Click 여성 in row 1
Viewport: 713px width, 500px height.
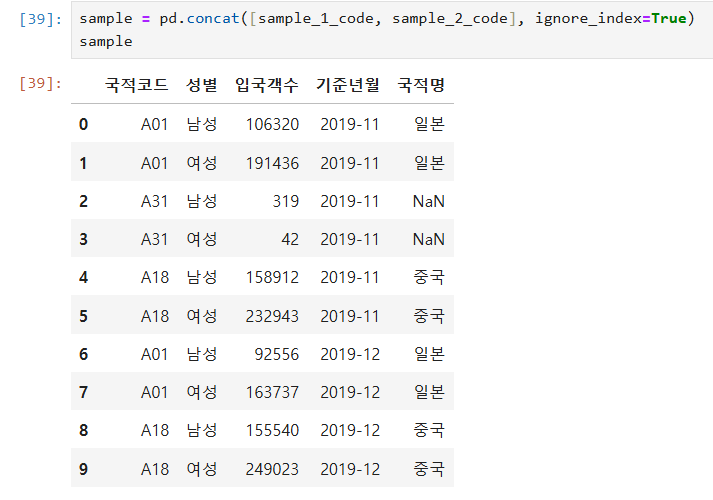pyautogui.click(x=201, y=163)
